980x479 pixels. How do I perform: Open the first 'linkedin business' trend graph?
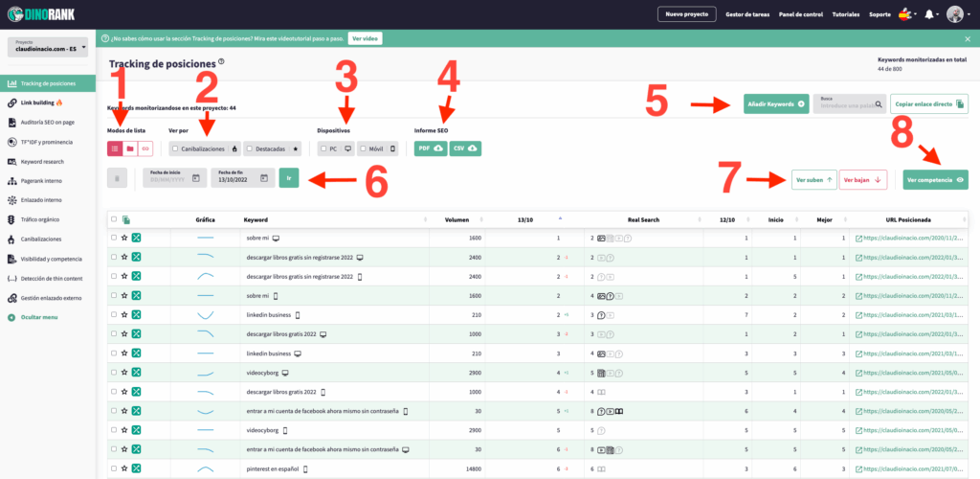[x=206, y=315]
